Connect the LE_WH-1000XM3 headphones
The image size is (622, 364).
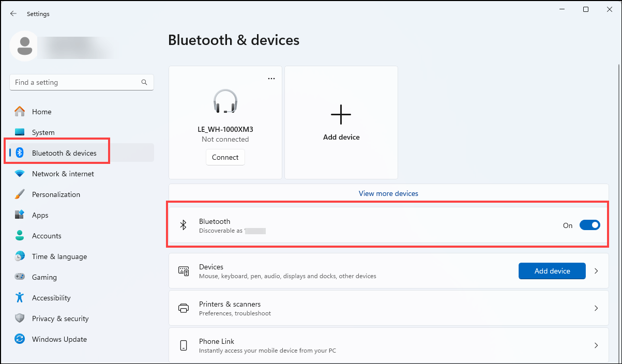click(225, 157)
